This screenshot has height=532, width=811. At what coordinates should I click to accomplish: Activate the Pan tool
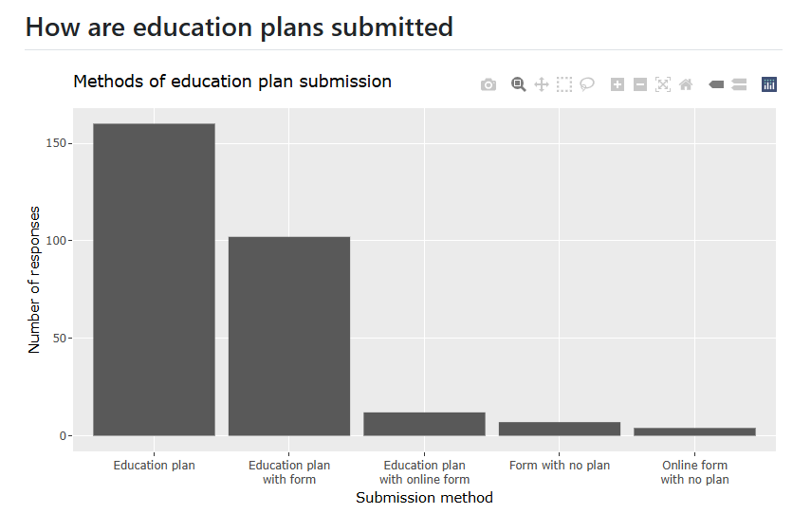[541, 84]
